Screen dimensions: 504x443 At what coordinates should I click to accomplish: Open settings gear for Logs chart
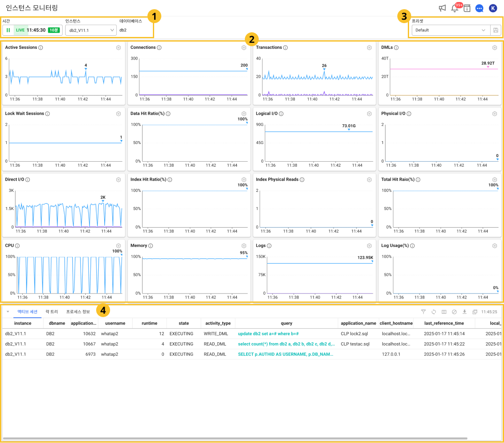(369, 246)
